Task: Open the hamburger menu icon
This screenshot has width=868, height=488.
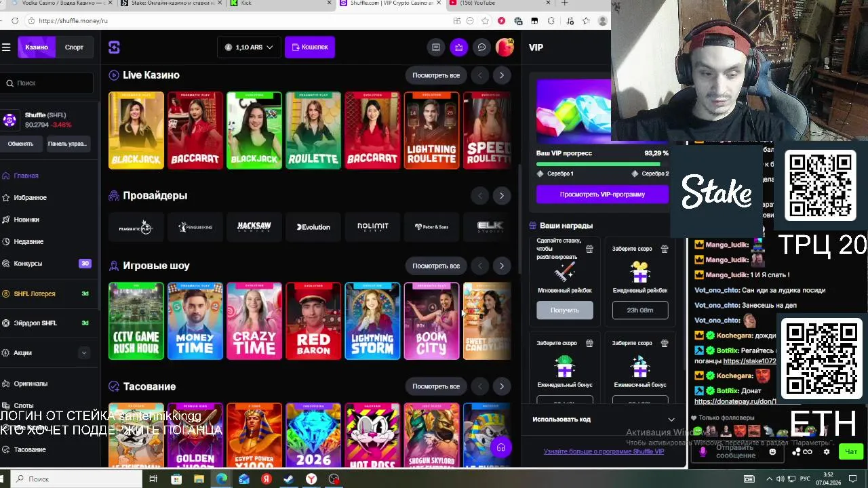Action: (x=6, y=47)
